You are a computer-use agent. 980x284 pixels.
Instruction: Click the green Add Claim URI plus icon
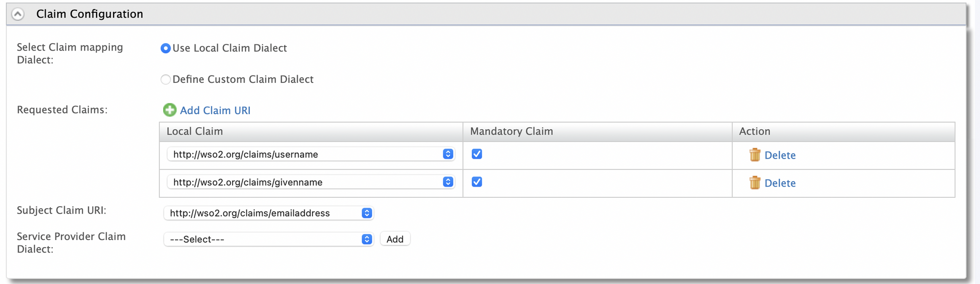pos(170,110)
